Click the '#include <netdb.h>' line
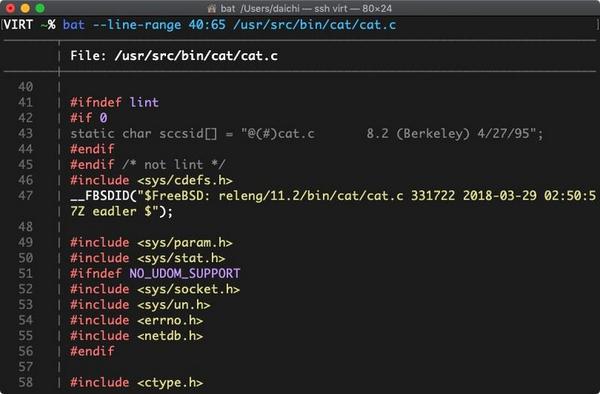This screenshot has height=394, width=600. 136,336
